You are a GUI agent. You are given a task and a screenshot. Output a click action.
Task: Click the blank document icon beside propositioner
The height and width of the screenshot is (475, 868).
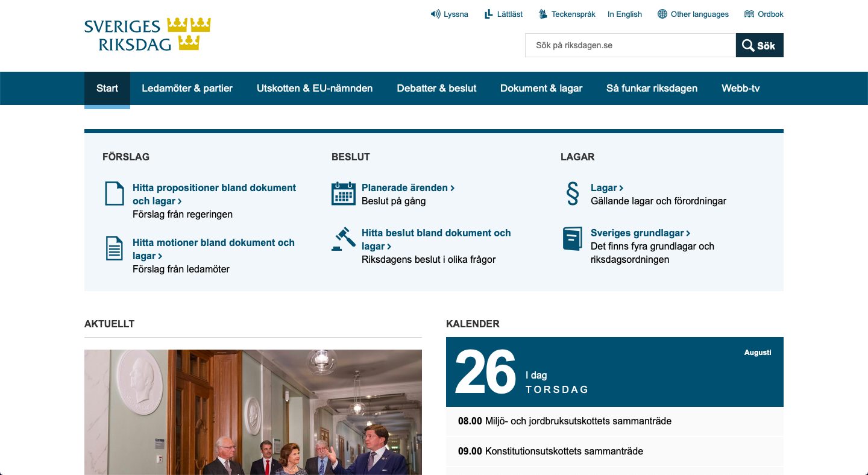115,193
